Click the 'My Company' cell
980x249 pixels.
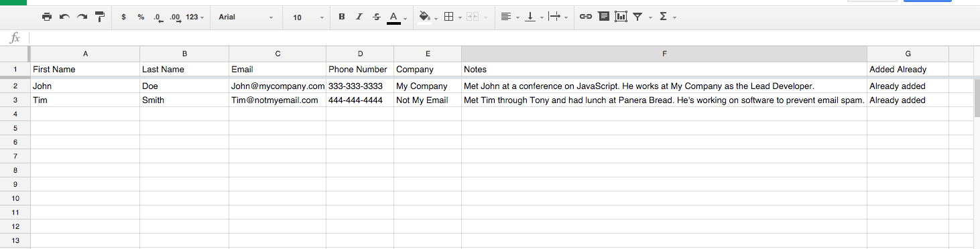(x=428, y=86)
